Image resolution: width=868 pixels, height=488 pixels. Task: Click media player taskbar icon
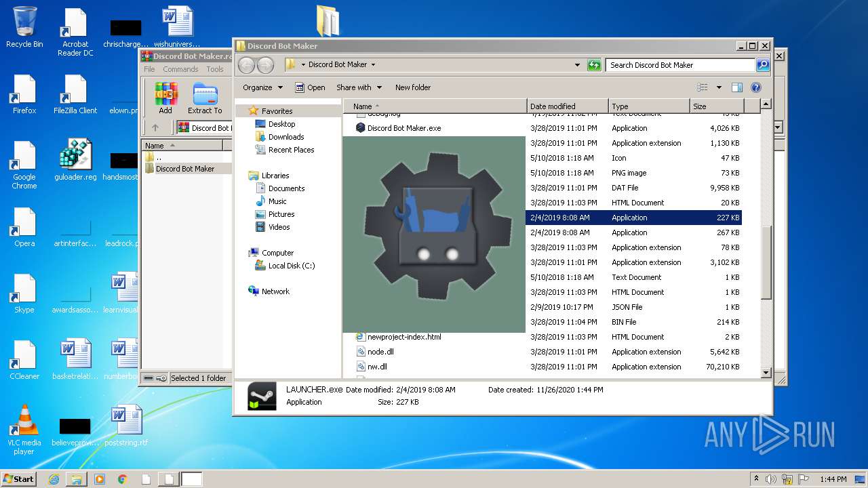[100, 479]
